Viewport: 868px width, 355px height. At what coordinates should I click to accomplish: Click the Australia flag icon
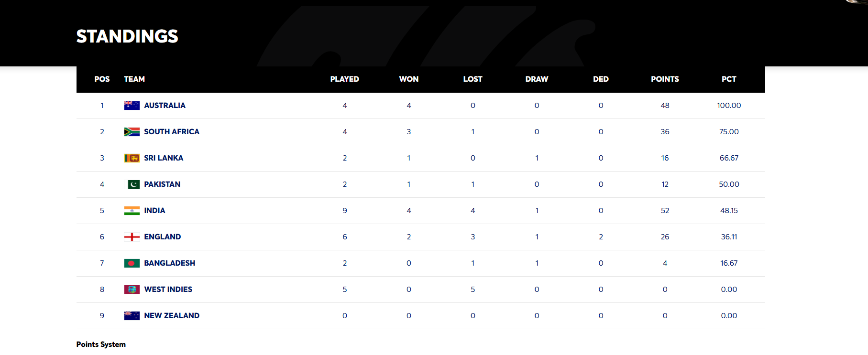coord(132,106)
